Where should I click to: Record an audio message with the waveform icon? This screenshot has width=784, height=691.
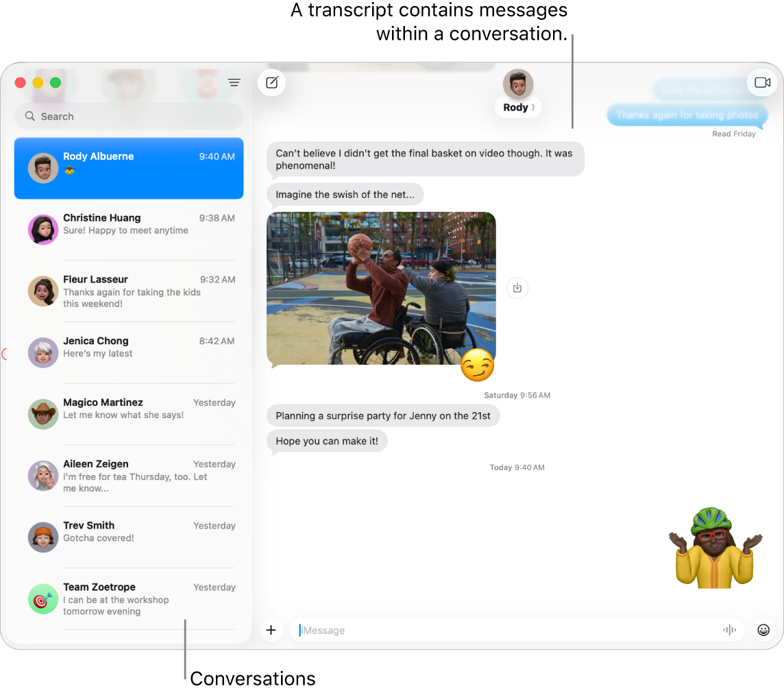(x=729, y=630)
